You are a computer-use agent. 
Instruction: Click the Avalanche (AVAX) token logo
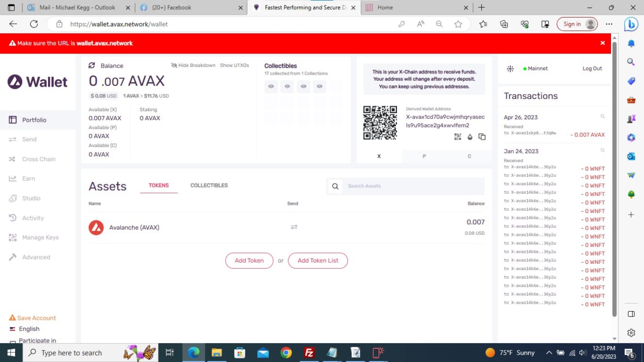(x=96, y=227)
